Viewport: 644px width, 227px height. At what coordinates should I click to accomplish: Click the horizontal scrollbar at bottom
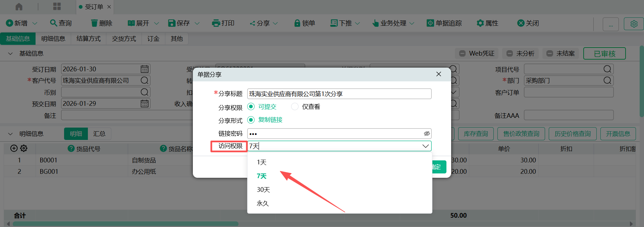[125, 224]
